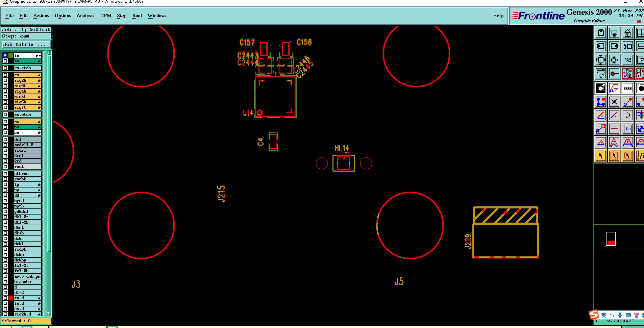Viewport: 644px width, 328px height.
Task: Open the Edit menu
Action: click(24, 16)
